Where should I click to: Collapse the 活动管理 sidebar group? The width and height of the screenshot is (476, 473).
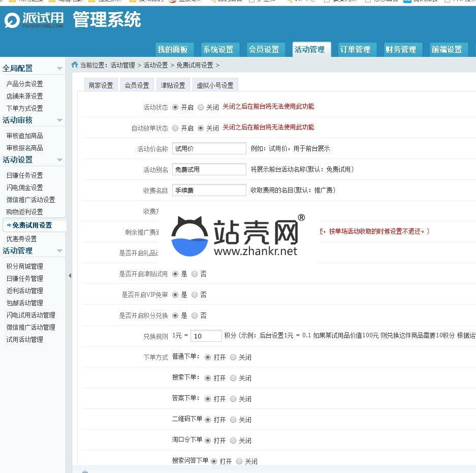(x=59, y=251)
